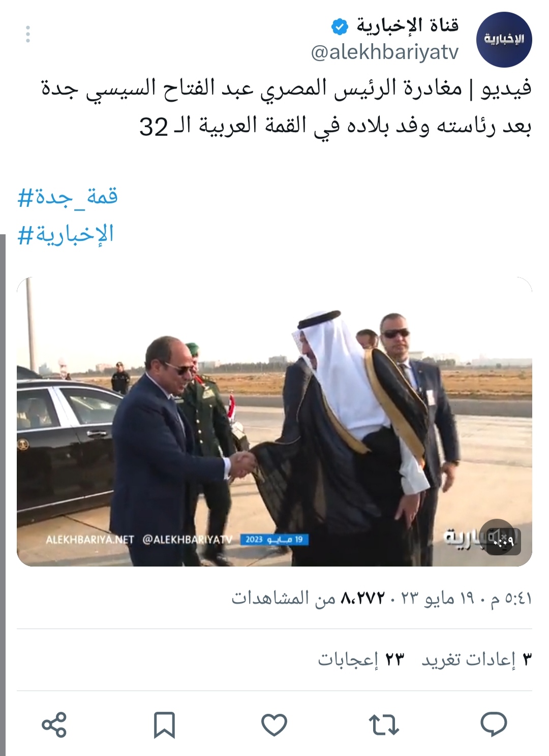View the 23 likes list
The height and width of the screenshot is (756, 549).
pyautogui.click(x=361, y=659)
